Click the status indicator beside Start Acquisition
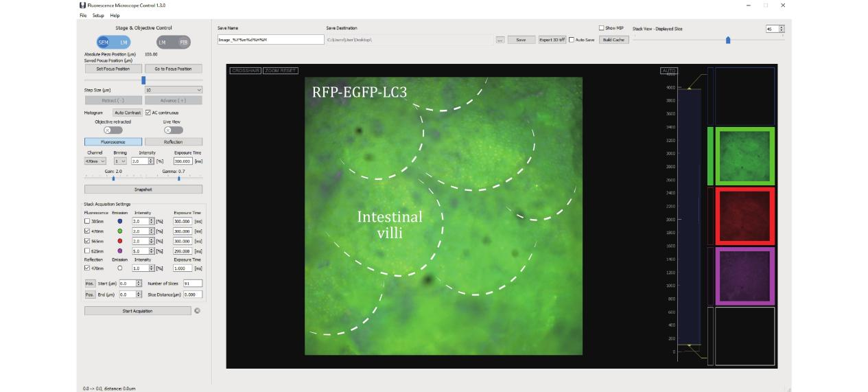This screenshot has width=868, height=392. click(x=198, y=311)
